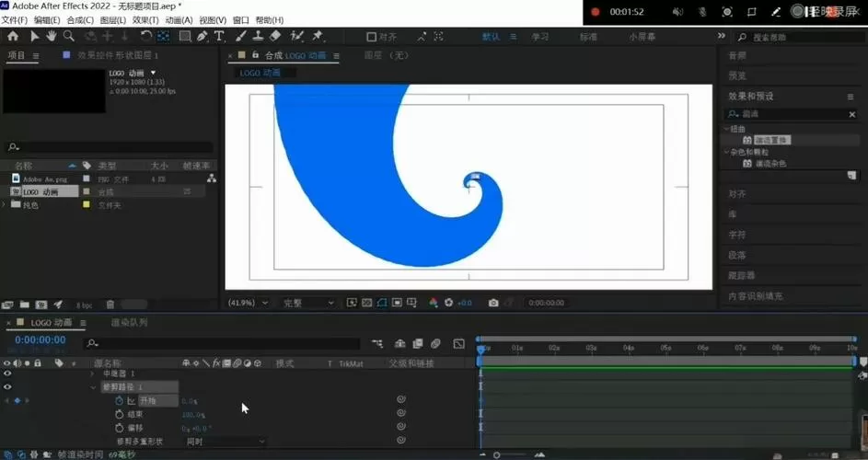Toggle the keyframe diamond for 开始

17,400
